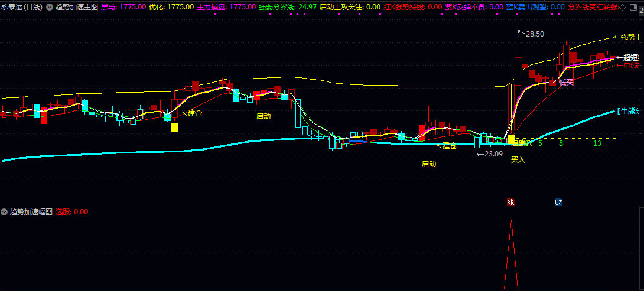This screenshot has width=644, height=291.
Task: Click the 强势 line label at right
Action: coord(628,37)
